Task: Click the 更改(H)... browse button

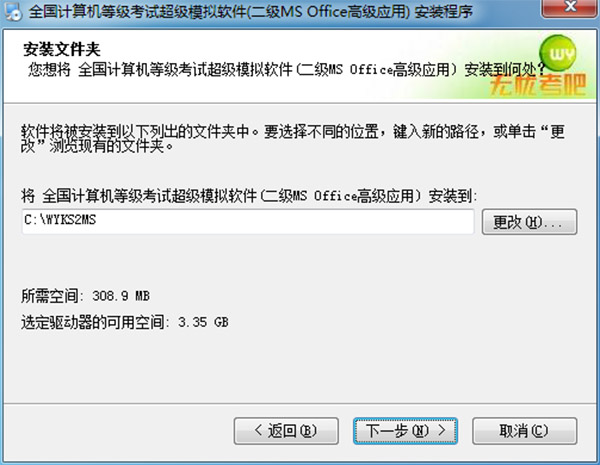Action: [x=529, y=222]
